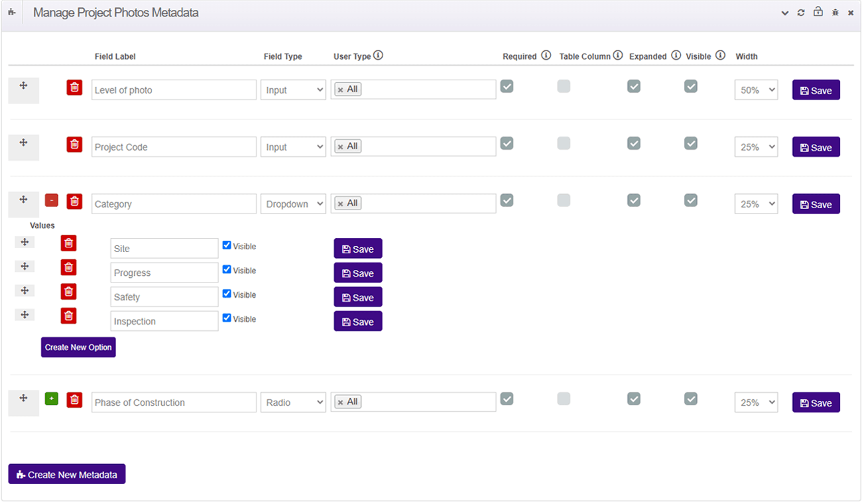Click trash icon for Project Code row
This screenshot has height=504, width=862.
[x=74, y=145]
